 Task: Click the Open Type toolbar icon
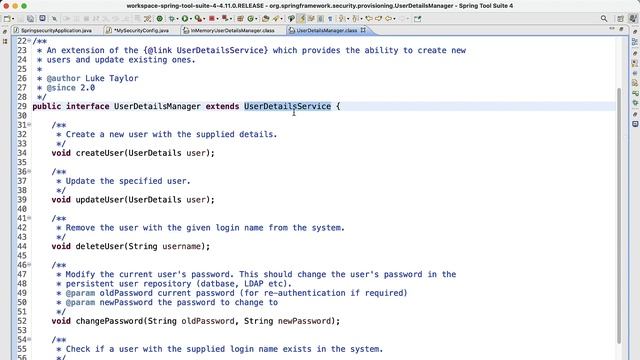(x=266, y=19)
